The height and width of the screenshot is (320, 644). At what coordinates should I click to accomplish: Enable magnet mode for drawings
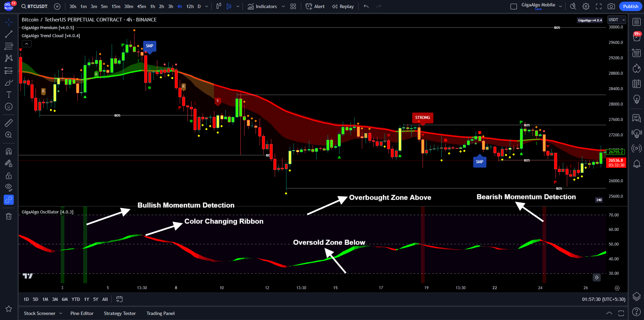(x=9, y=151)
